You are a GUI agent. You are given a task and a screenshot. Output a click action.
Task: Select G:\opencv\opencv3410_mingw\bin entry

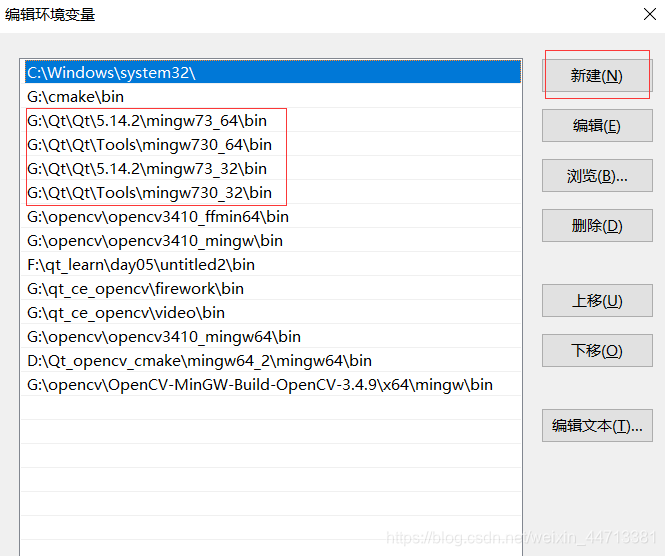[x=271, y=240]
